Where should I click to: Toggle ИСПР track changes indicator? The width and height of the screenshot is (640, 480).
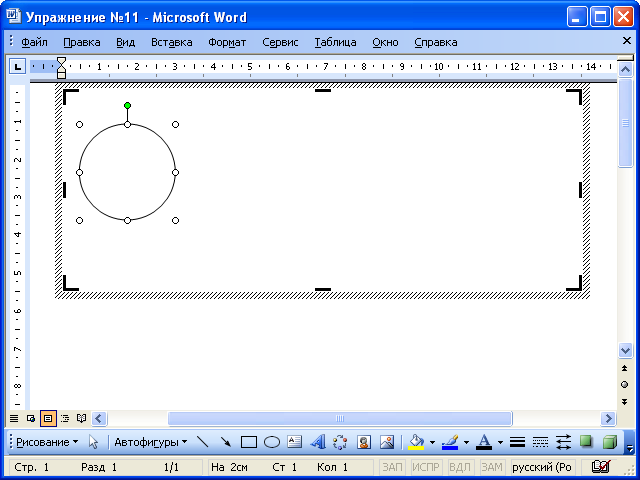click(426, 467)
